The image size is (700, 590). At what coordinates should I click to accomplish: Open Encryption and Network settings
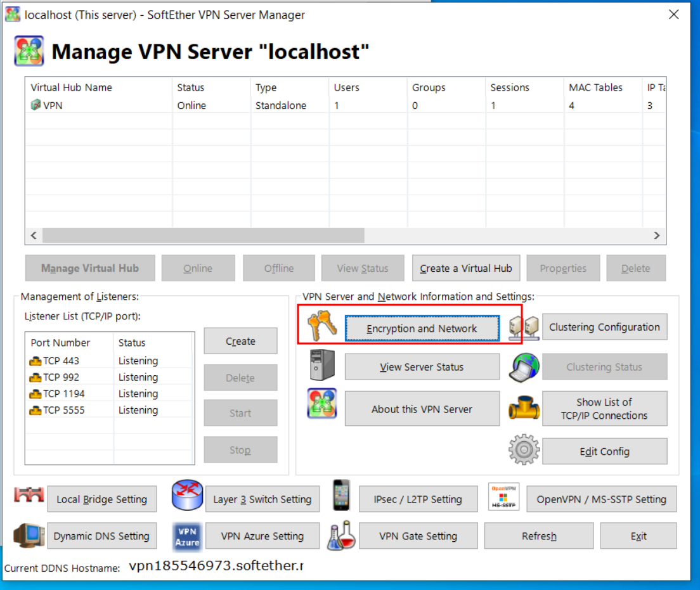point(422,328)
